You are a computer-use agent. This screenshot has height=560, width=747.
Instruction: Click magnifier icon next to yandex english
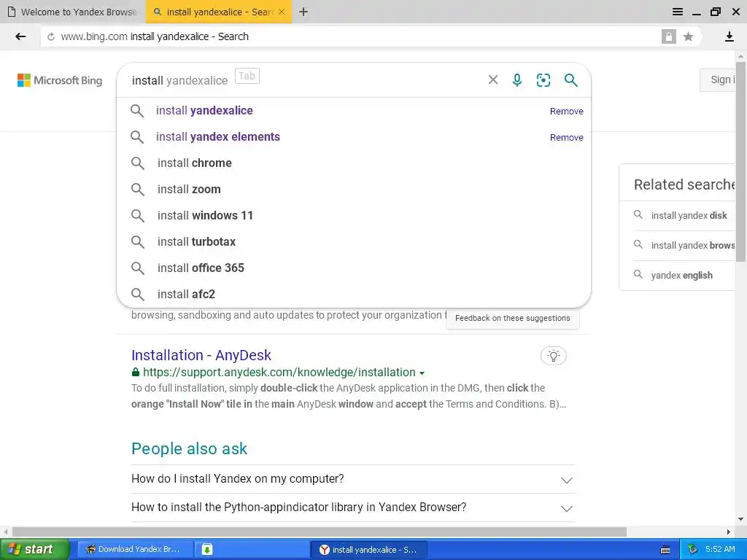click(x=638, y=274)
